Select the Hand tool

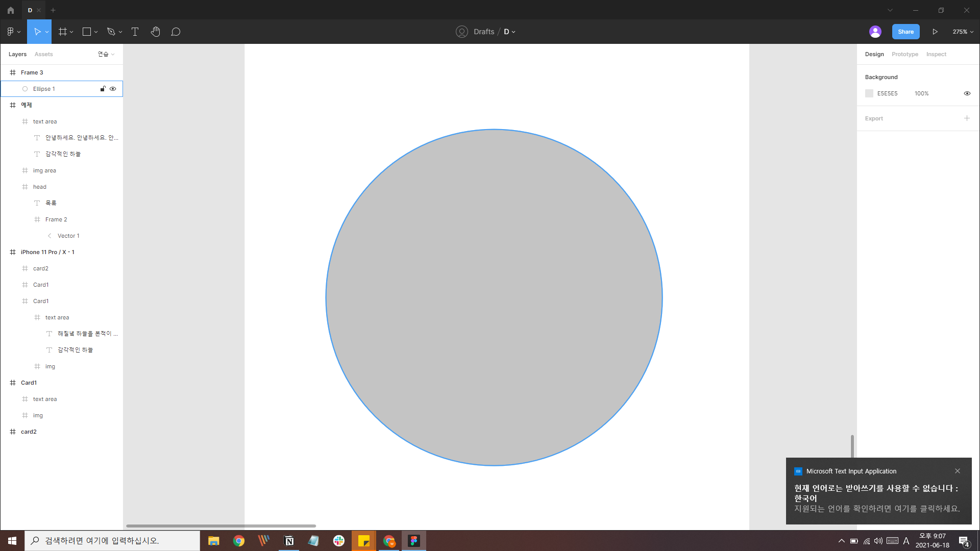coord(155,32)
